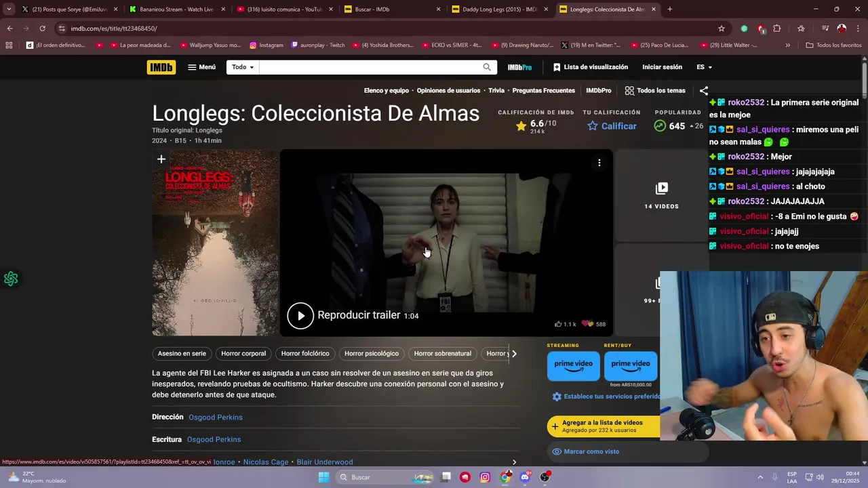Click Agregar a la lista de videos
Screen dimensions: 868x488
point(604,426)
